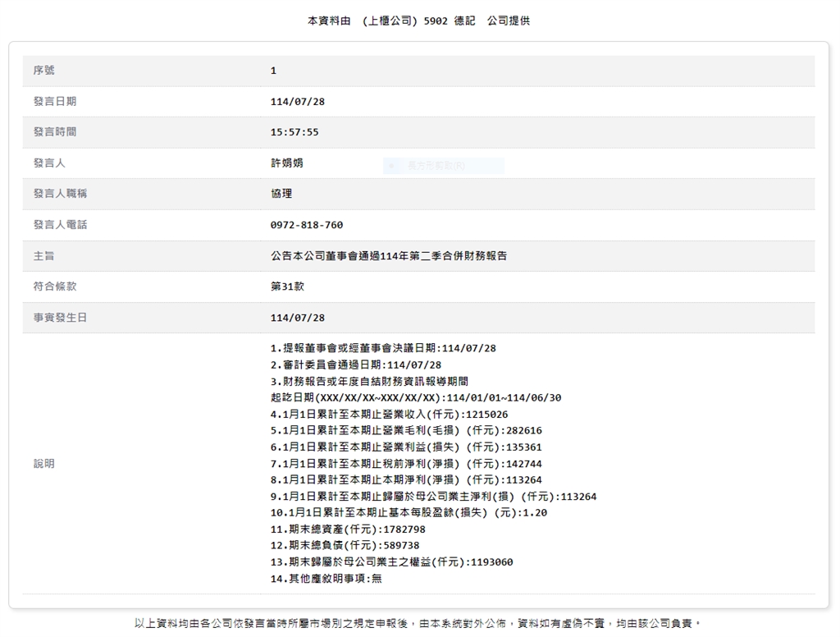Click line 4 營業收入 1215026

point(389,415)
